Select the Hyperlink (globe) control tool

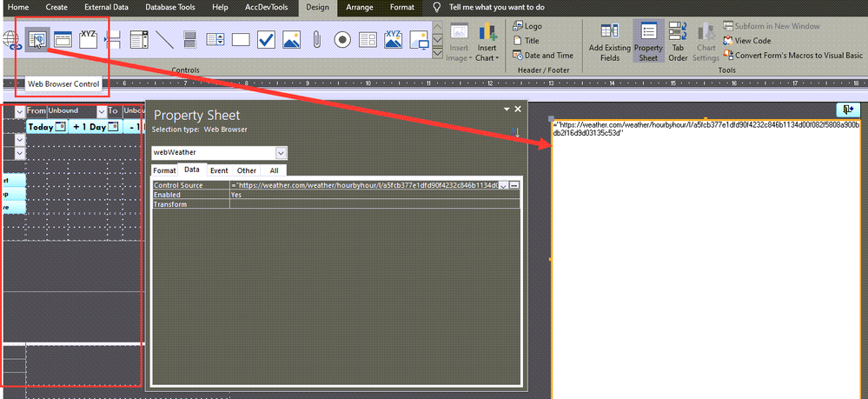(x=10, y=40)
